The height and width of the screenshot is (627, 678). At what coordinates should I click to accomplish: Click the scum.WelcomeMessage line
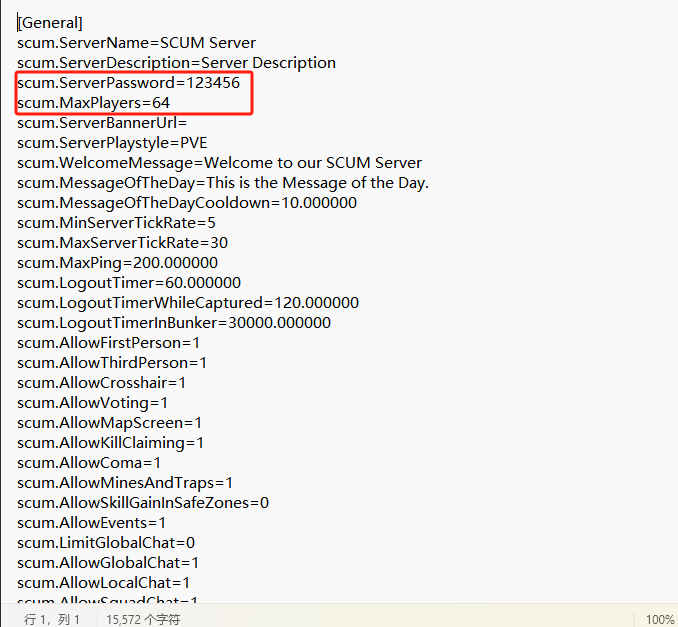point(219,163)
